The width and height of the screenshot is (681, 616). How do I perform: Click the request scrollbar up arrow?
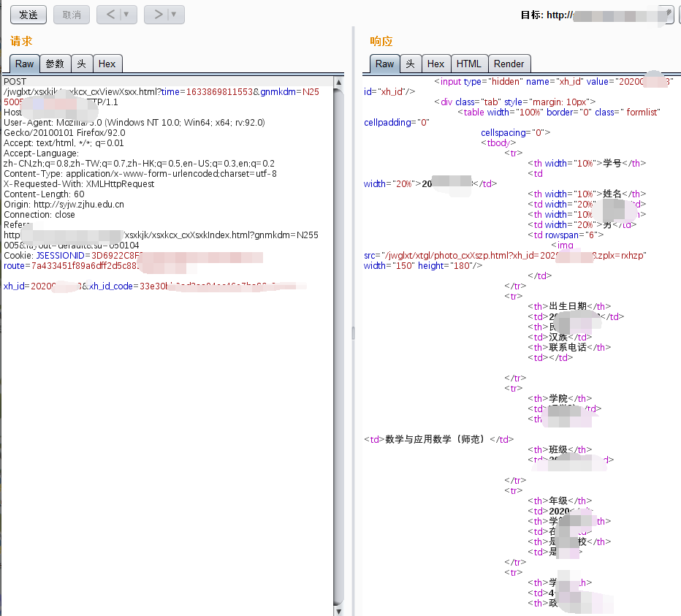pos(339,82)
